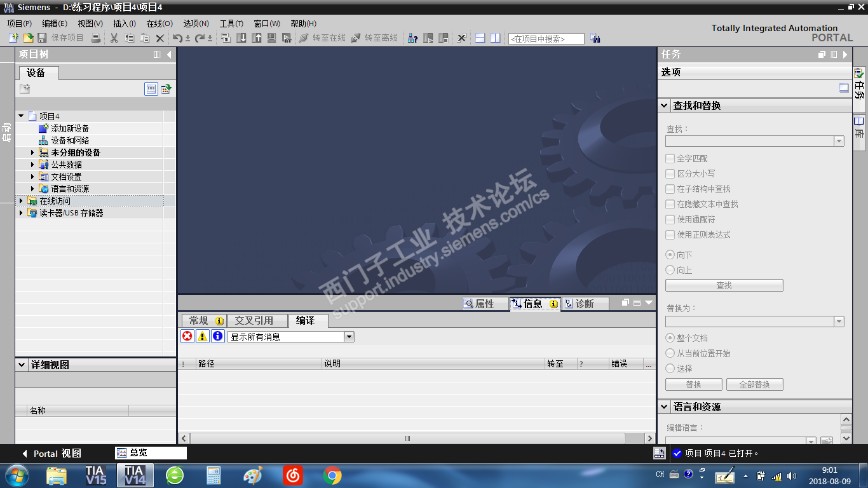This screenshot has height=488, width=868.
Task: Click the Start simulation icon
Action: (x=272, y=38)
